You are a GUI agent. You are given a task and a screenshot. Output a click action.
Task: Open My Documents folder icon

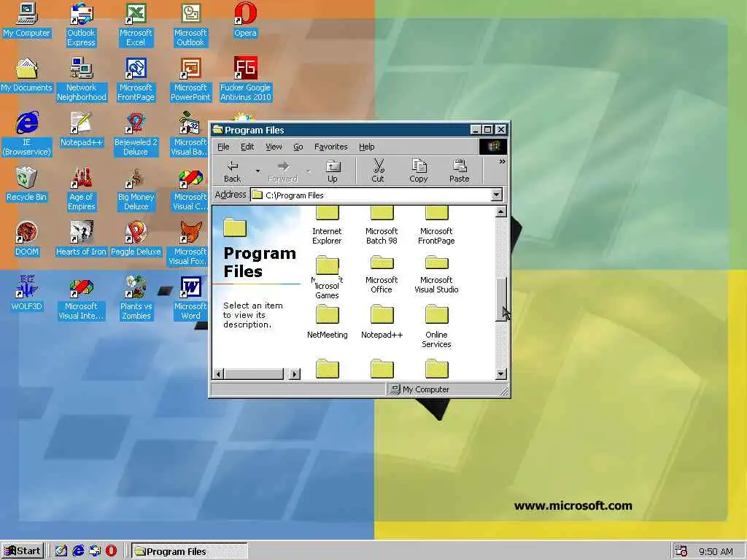(x=27, y=74)
